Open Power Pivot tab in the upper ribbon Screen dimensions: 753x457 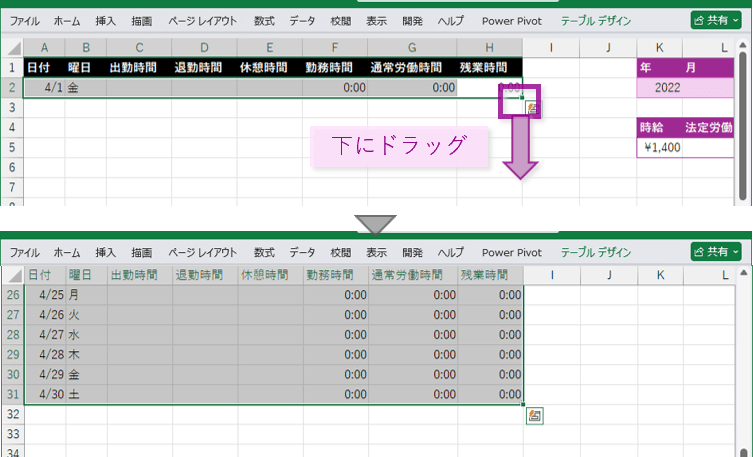[512, 21]
